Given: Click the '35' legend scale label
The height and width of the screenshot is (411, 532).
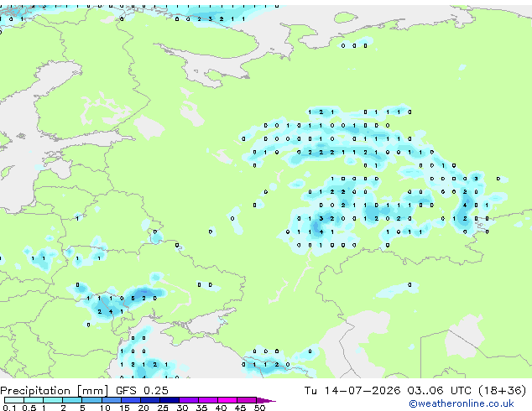Looking at the screenshot, I should [202, 408].
